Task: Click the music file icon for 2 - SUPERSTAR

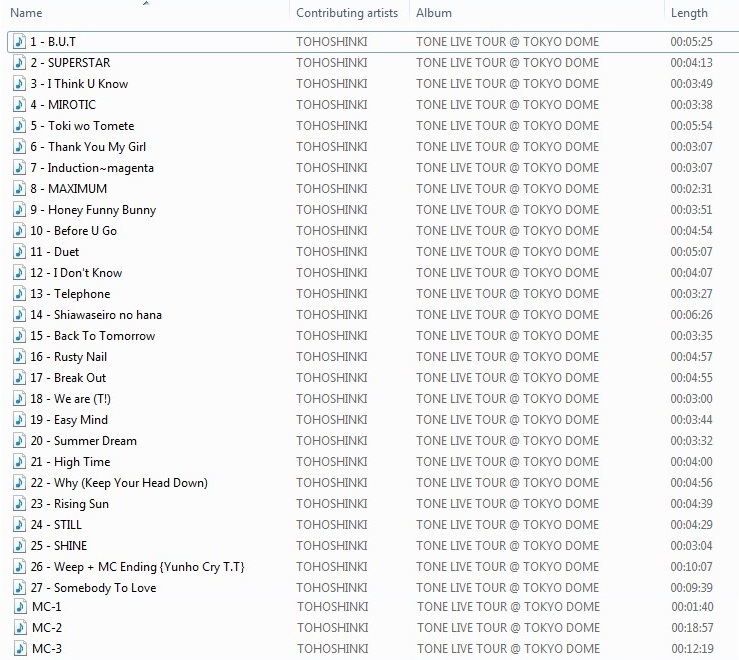Action: tap(19, 63)
